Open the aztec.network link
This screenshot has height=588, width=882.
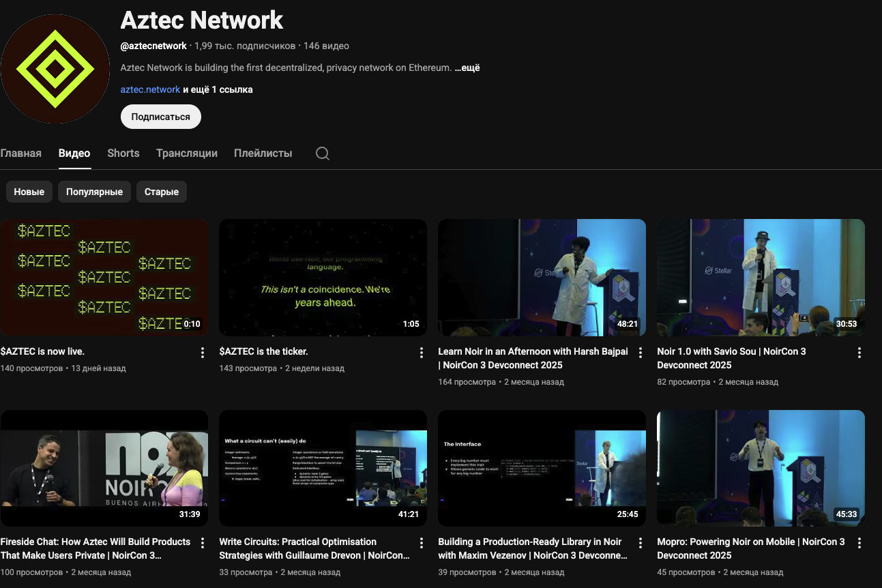[150, 89]
